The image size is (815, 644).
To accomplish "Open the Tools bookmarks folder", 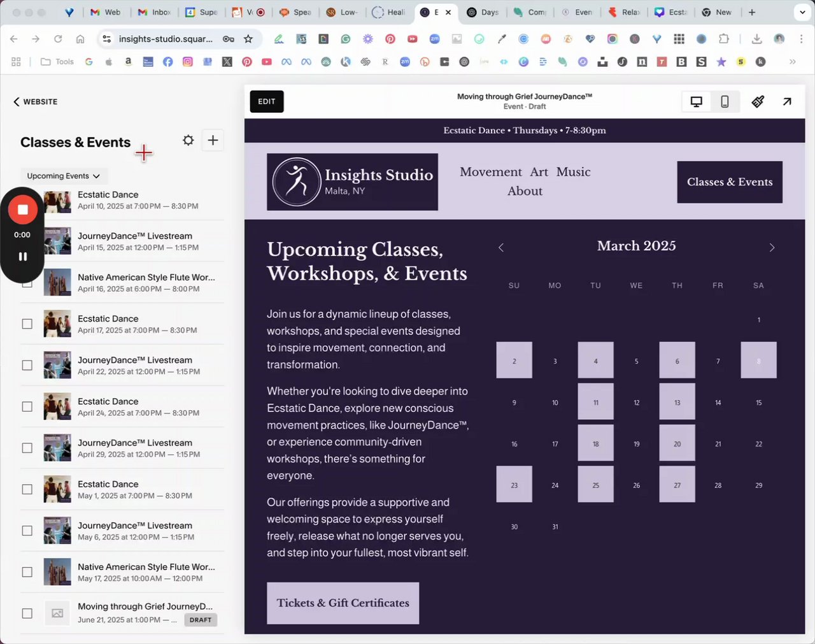I will tap(57, 62).
